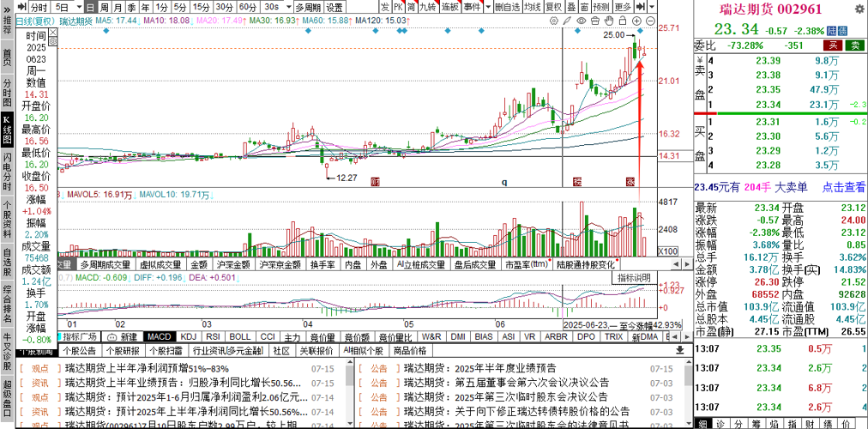Select the BOLL indicator tab
Viewport: 868px width, 429px height.
pos(239,336)
